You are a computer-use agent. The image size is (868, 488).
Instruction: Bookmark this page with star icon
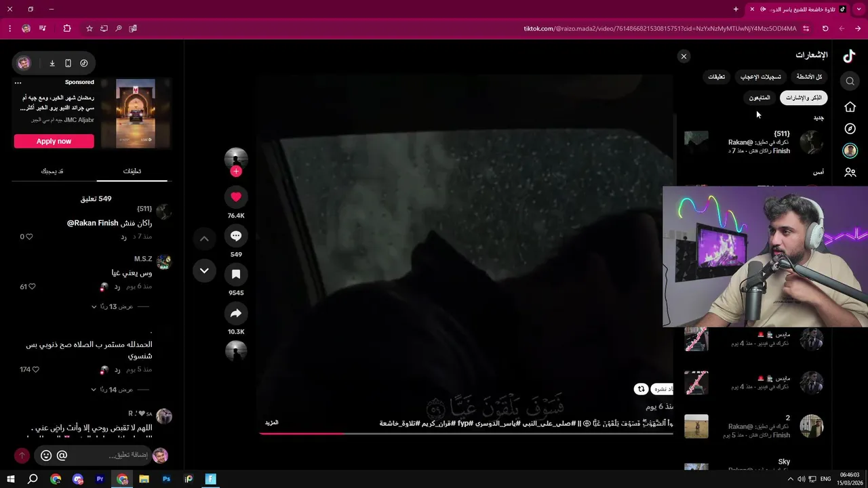(x=89, y=28)
